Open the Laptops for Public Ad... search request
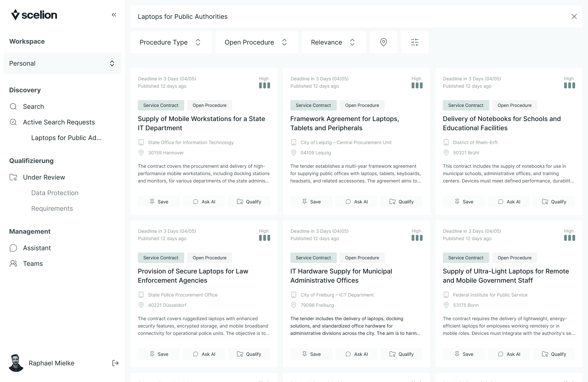Viewport: 588px width, 382px height. (66, 138)
